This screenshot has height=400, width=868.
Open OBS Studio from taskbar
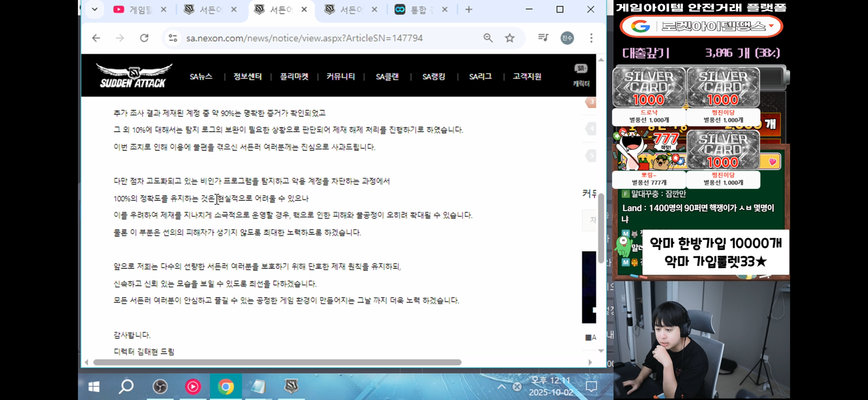[160, 387]
